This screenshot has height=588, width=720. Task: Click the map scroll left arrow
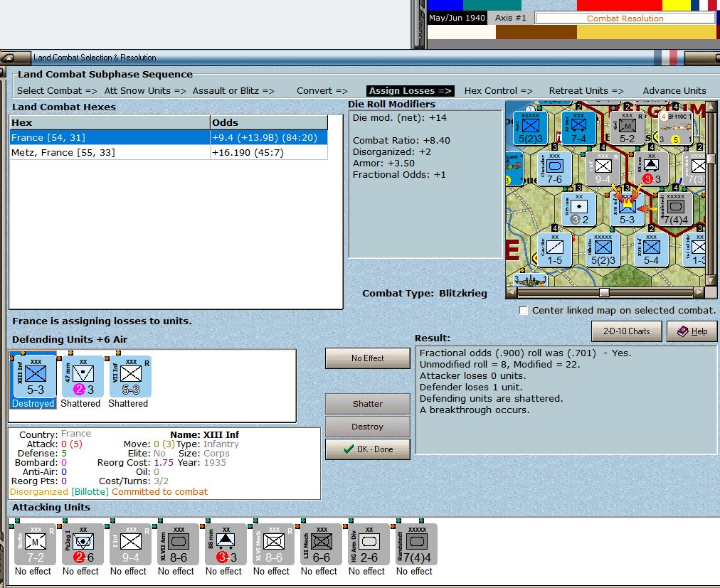click(511, 292)
